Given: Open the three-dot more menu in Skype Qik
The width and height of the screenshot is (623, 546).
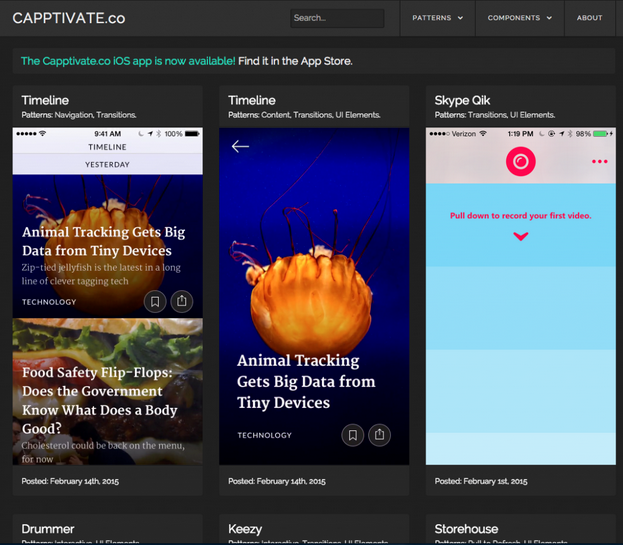Looking at the screenshot, I should pyautogui.click(x=600, y=161).
